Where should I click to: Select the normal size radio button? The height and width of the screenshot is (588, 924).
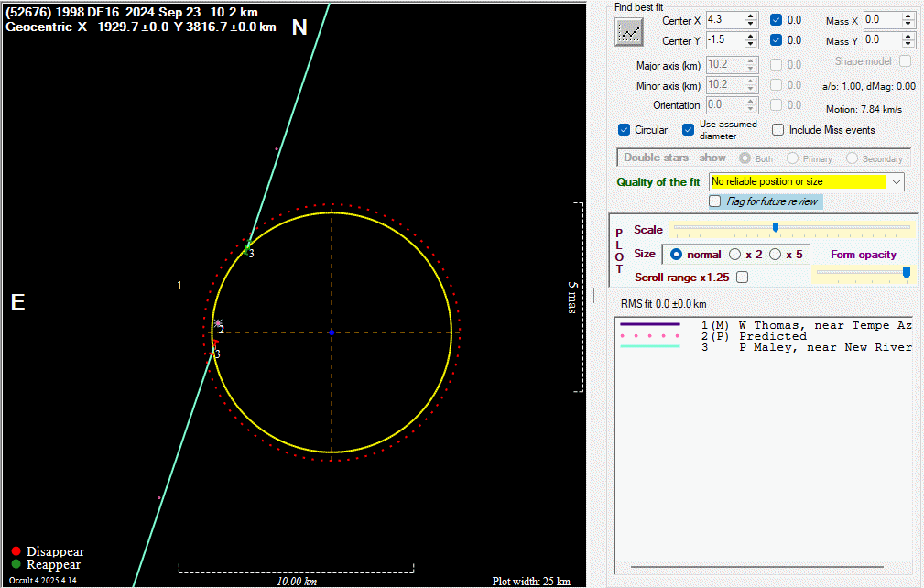coord(676,255)
